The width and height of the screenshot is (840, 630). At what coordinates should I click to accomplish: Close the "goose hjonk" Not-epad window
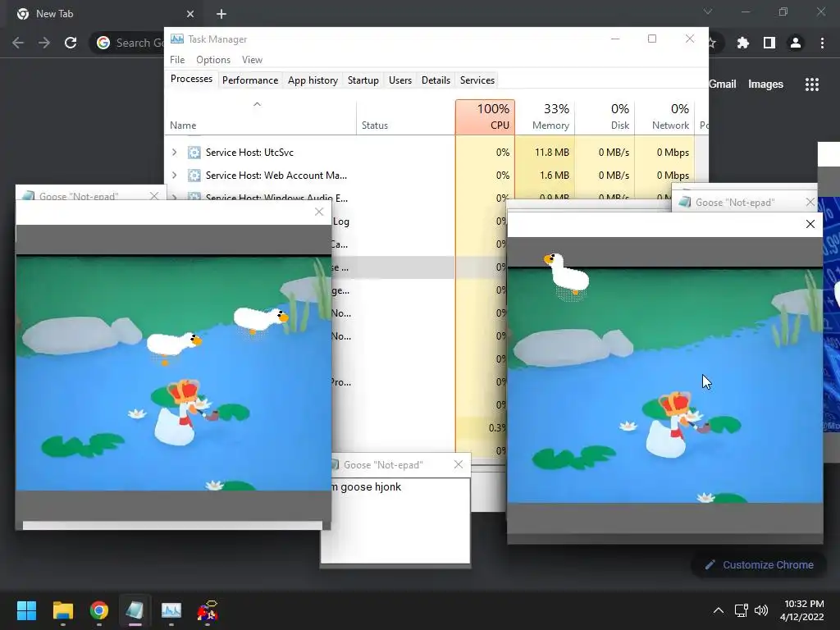(459, 464)
